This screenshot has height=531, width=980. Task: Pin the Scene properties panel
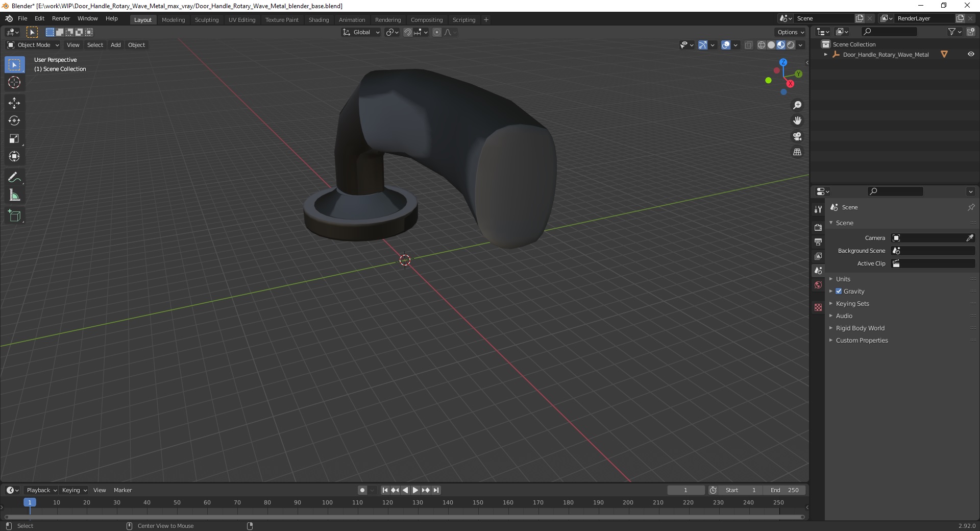tap(971, 207)
